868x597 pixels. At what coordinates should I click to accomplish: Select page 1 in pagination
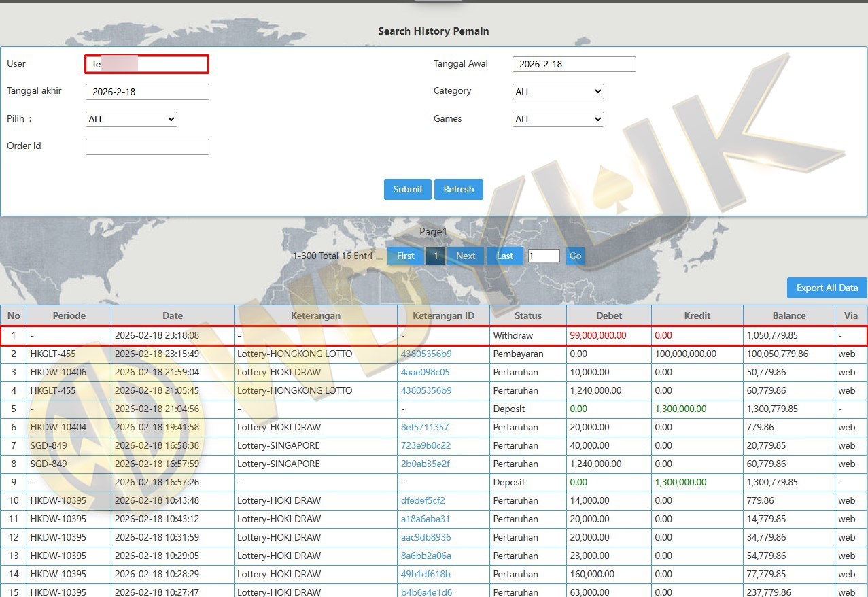(435, 256)
